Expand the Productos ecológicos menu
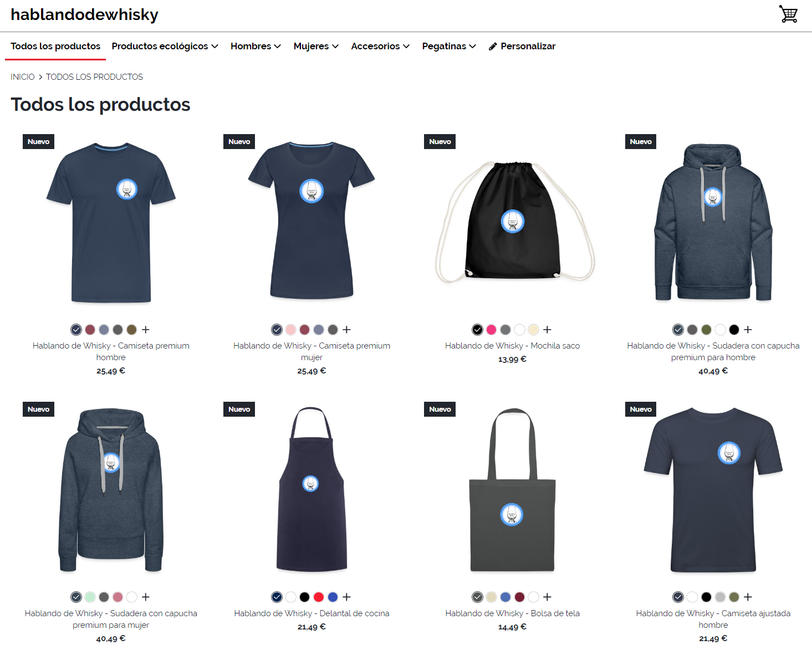Screen dimensions: 812x650 (x=165, y=46)
